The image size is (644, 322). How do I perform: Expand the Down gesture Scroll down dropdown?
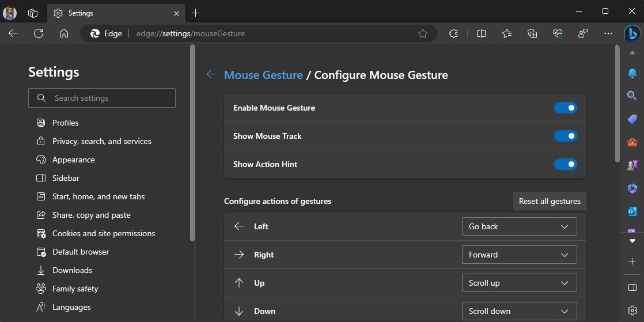[519, 311]
